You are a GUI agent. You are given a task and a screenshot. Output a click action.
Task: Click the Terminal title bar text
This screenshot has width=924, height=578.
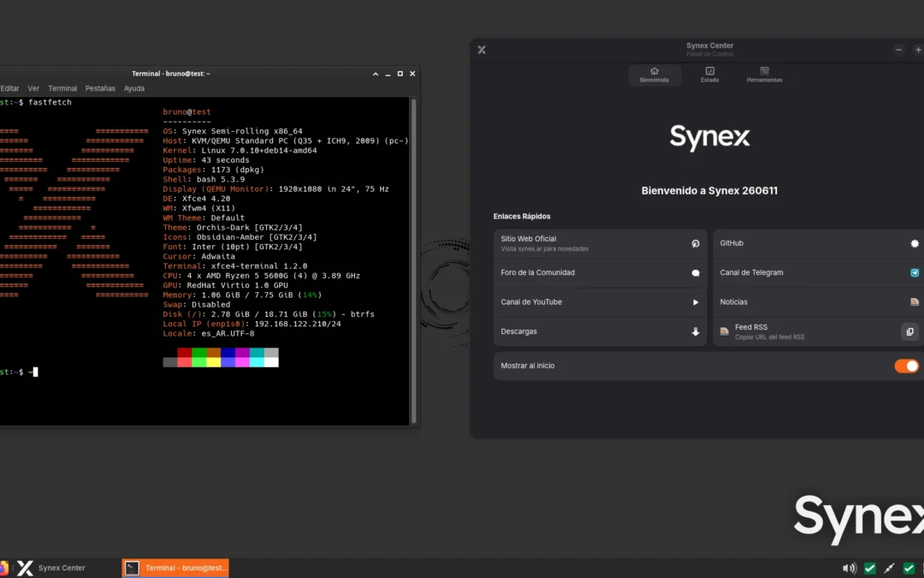pyautogui.click(x=171, y=74)
